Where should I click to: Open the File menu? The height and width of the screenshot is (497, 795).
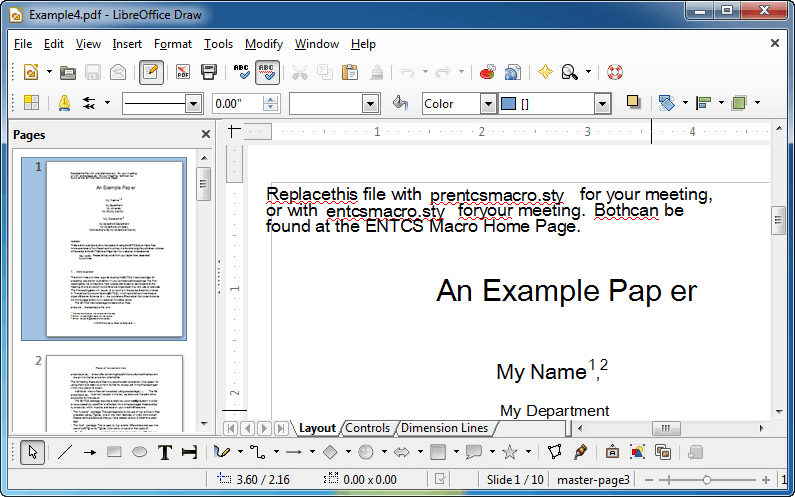[x=23, y=44]
